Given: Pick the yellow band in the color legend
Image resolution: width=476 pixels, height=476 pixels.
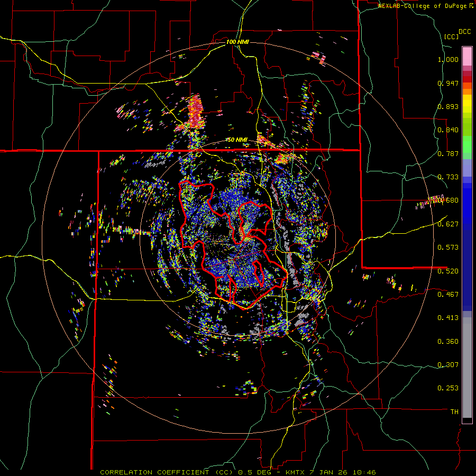Looking at the screenshot, I should [x=467, y=104].
